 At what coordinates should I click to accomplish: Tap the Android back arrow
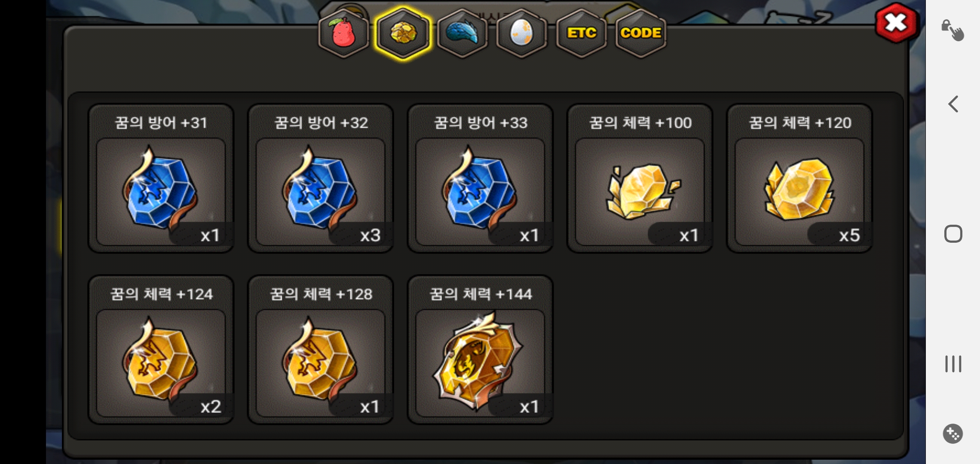point(953,104)
